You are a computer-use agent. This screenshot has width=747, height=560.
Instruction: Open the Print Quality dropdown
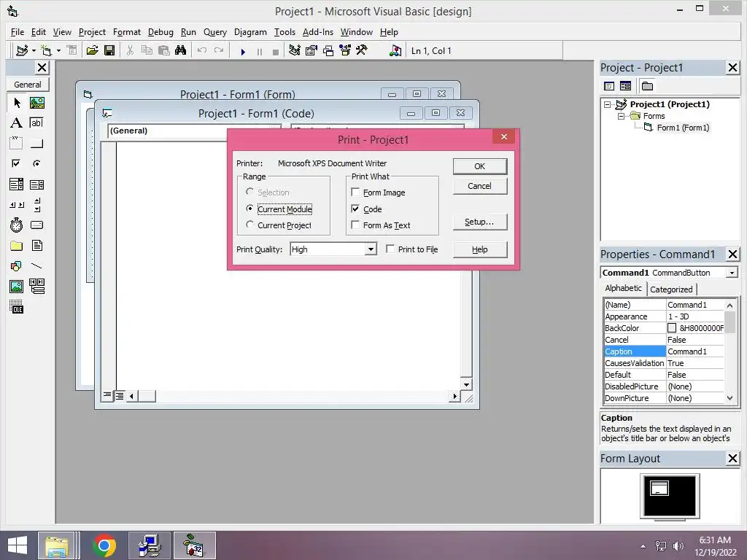click(x=371, y=249)
